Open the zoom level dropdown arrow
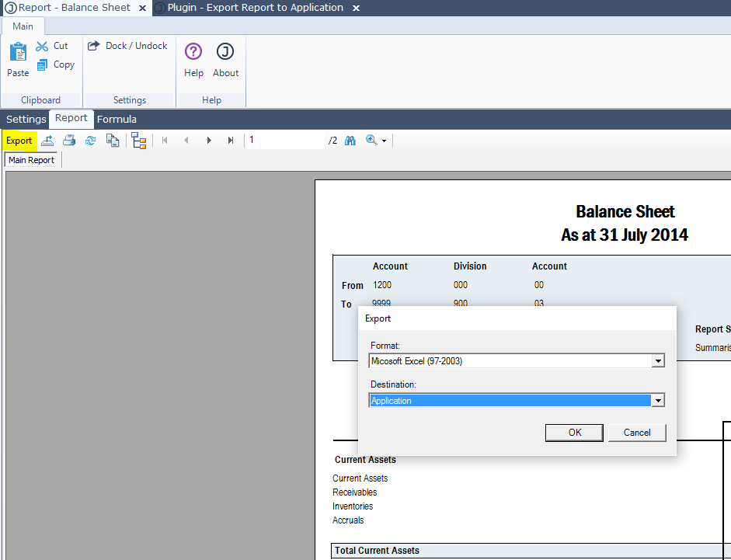Image resolution: width=731 pixels, height=560 pixels. pos(384,141)
